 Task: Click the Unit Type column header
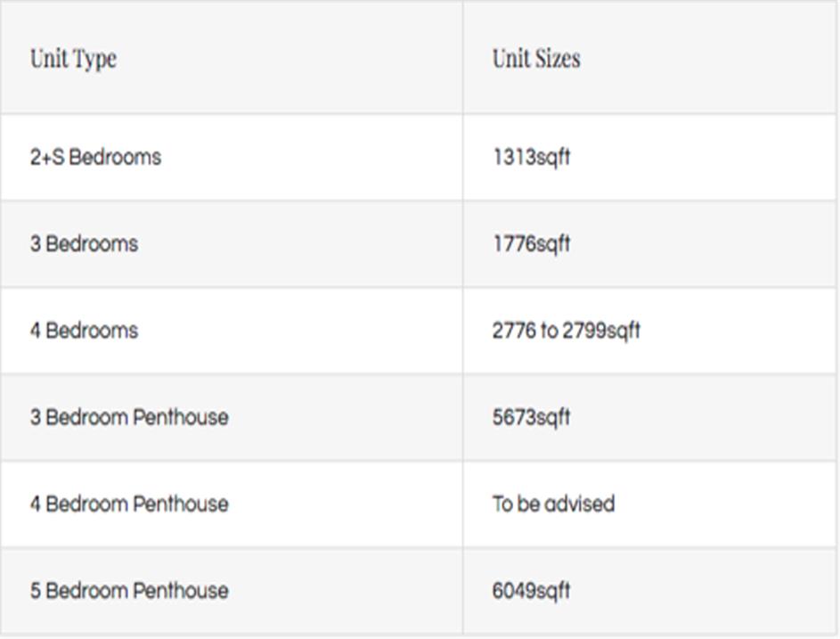[73, 59]
